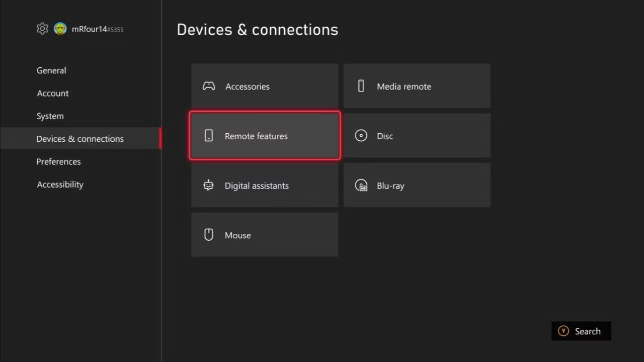
Task: Click the mouse icon on Mouse tile
Action: click(208, 234)
